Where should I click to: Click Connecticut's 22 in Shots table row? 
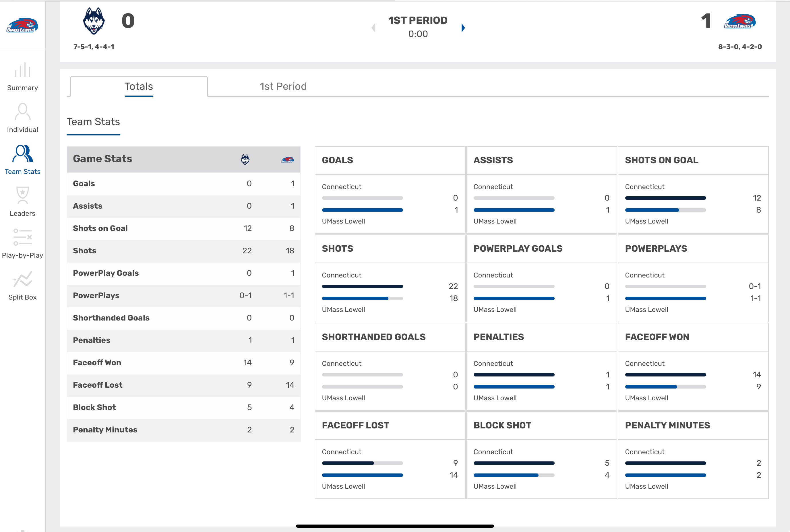pyautogui.click(x=247, y=251)
